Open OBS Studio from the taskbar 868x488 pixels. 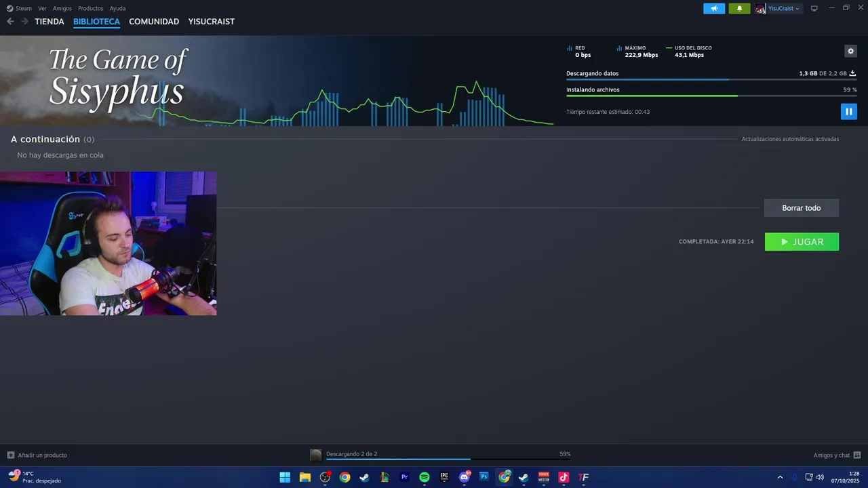click(x=325, y=477)
